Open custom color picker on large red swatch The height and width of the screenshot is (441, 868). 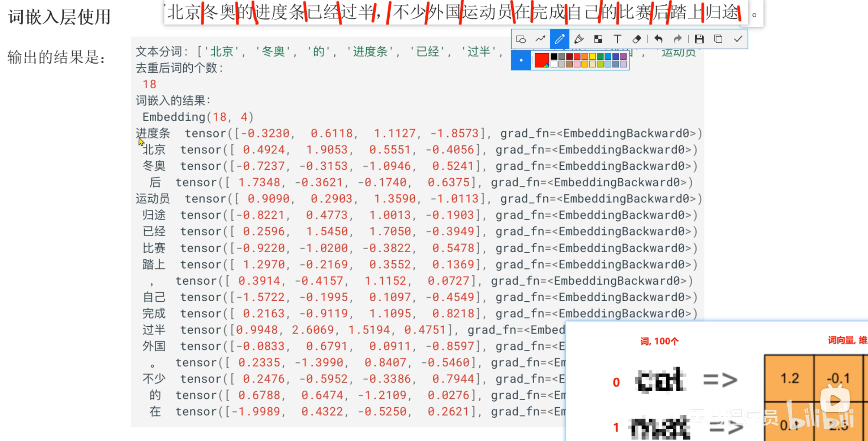tap(542, 60)
